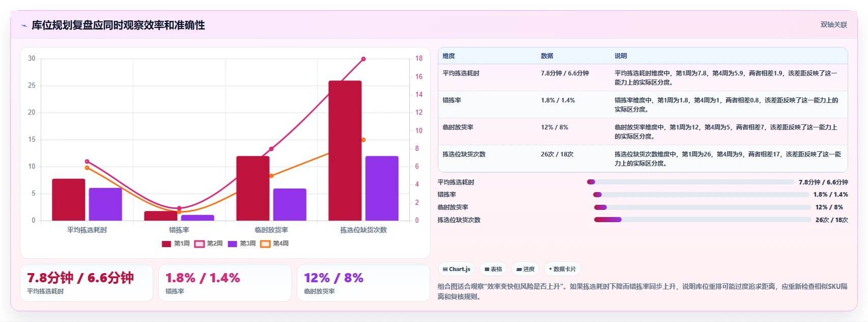Image resolution: width=868 pixels, height=322 pixels.
Task: Click the red bar for 临时放货率
Action: click(253, 189)
